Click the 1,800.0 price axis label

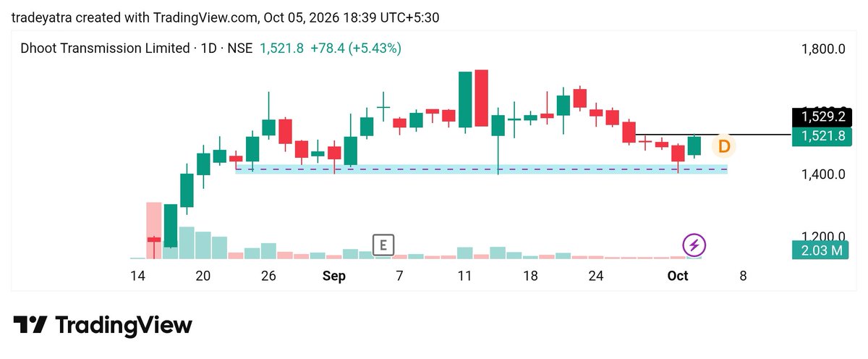point(823,49)
